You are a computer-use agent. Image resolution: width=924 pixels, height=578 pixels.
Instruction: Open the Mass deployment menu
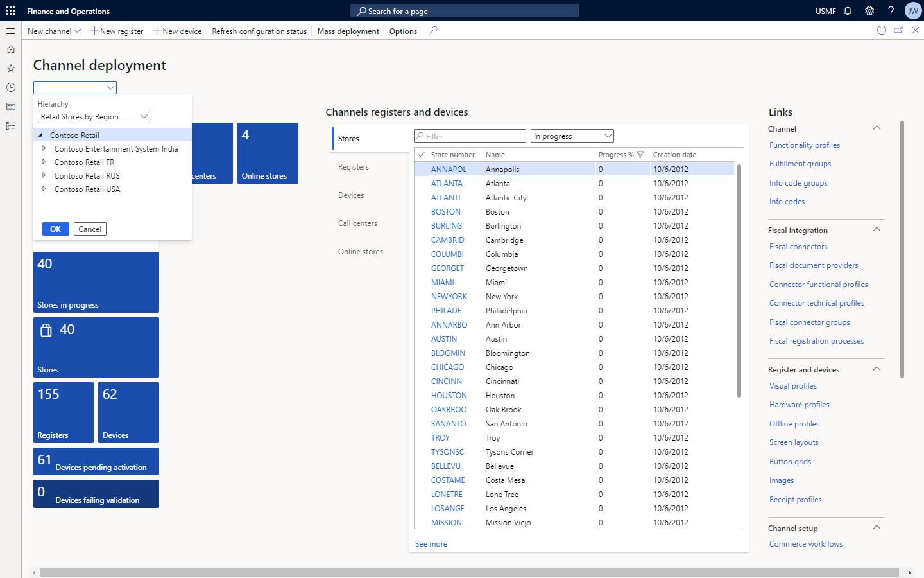click(x=348, y=31)
